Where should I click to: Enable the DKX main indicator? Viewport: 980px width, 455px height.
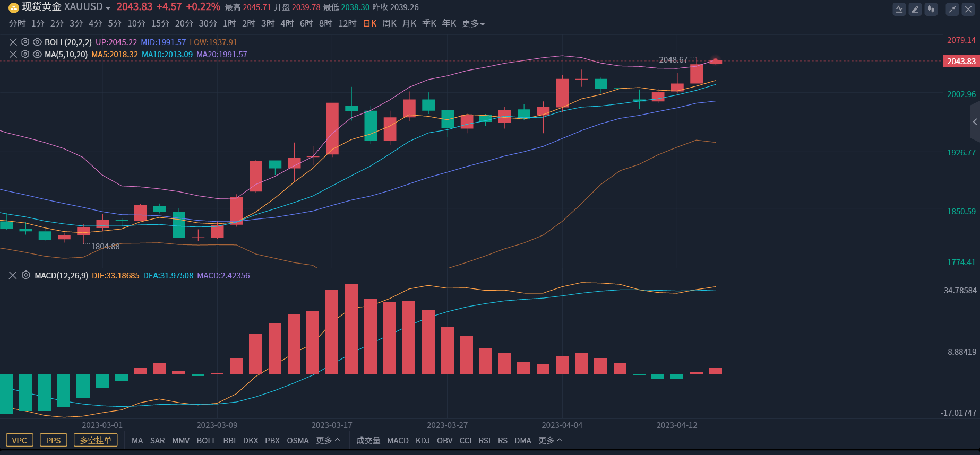point(251,441)
